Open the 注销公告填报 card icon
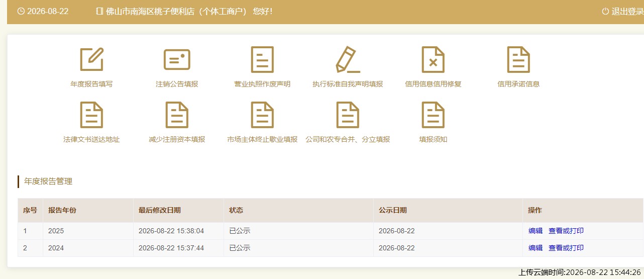Viewport: 644px width, 279px height. (177, 59)
